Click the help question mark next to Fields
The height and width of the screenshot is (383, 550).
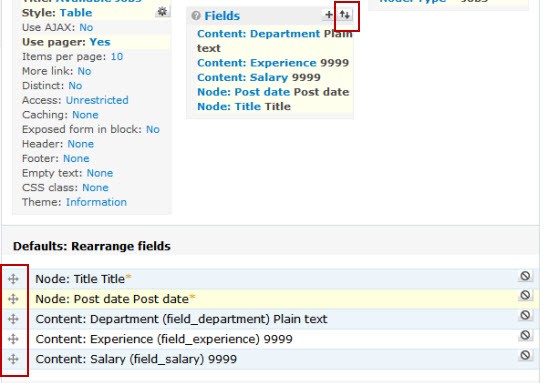pyautogui.click(x=196, y=15)
